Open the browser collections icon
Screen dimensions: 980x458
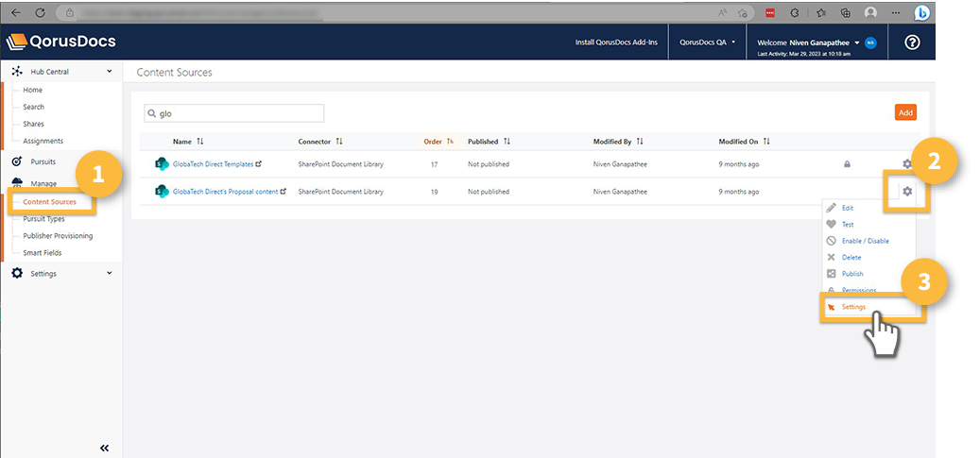tap(846, 12)
